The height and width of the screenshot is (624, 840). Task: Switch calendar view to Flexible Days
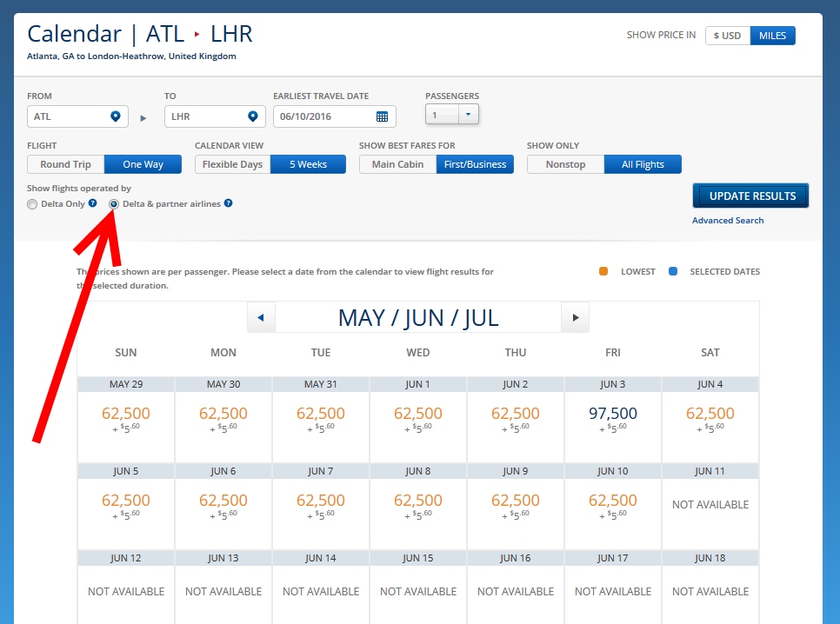click(x=232, y=163)
